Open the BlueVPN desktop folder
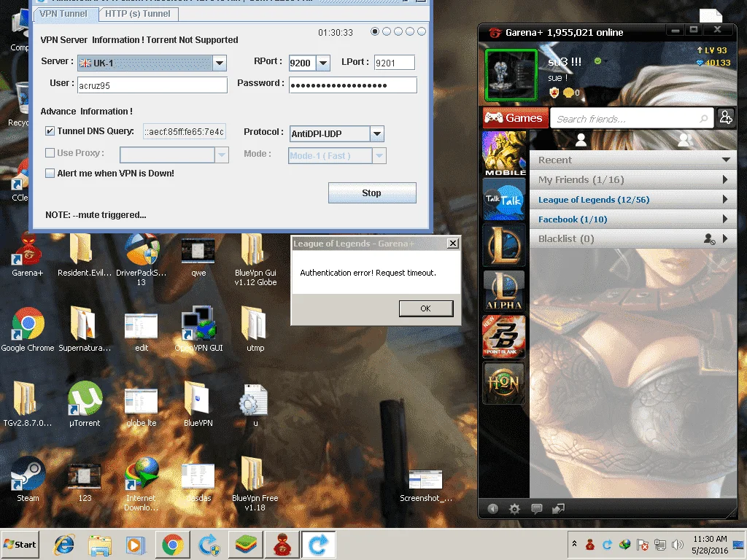747x560 pixels. 198,404
